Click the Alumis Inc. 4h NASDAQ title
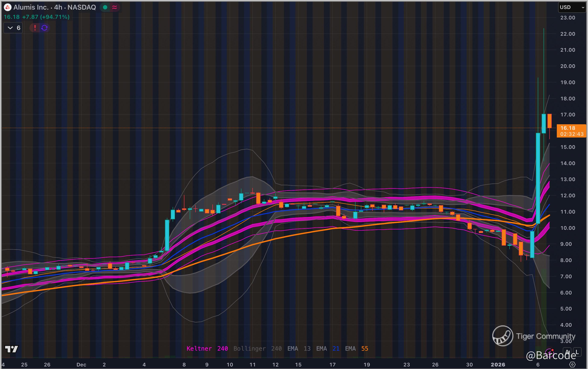588x369 pixels. [54, 7]
